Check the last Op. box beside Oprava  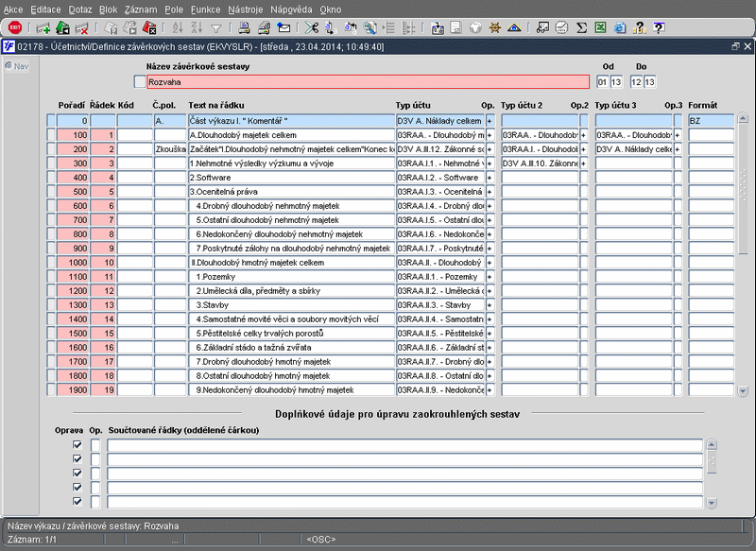(95, 502)
